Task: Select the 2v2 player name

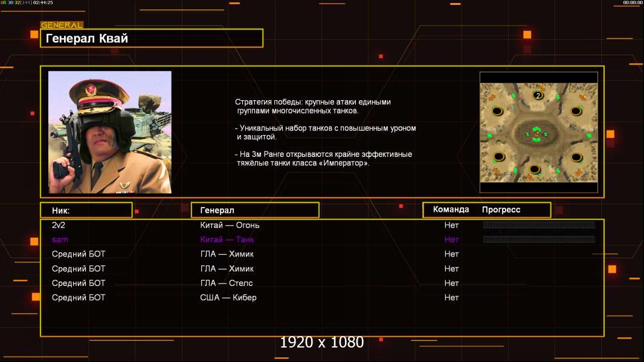Action: (x=59, y=225)
